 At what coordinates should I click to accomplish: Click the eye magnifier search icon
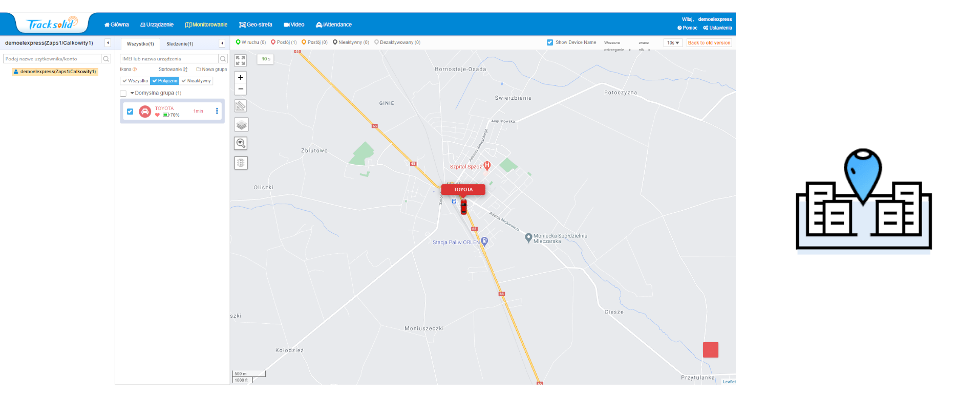click(241, 143)
